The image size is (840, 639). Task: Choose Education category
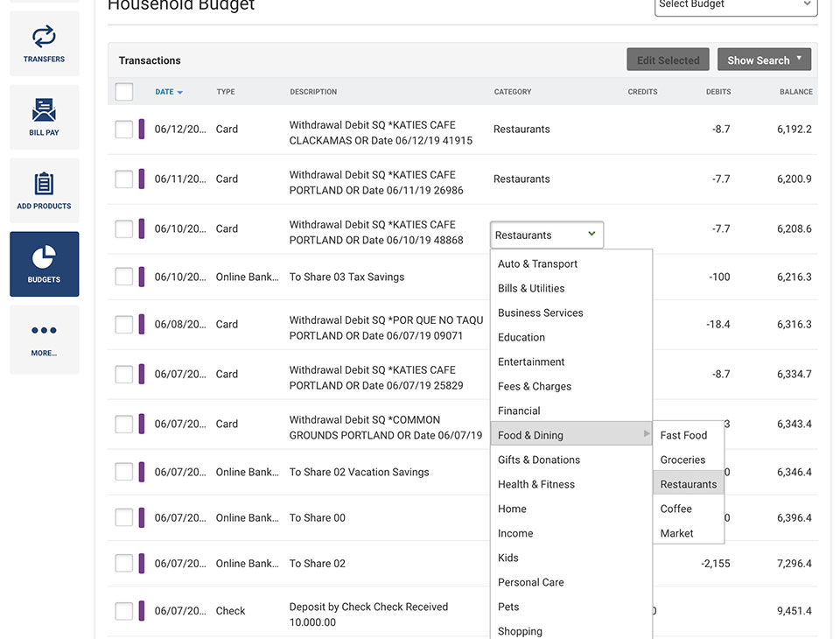571,338
